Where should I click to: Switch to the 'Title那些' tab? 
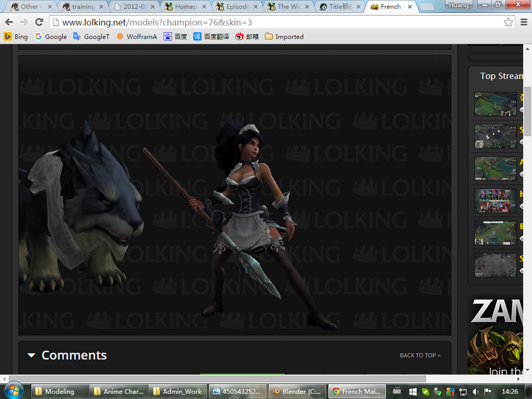tap(341, 6)
